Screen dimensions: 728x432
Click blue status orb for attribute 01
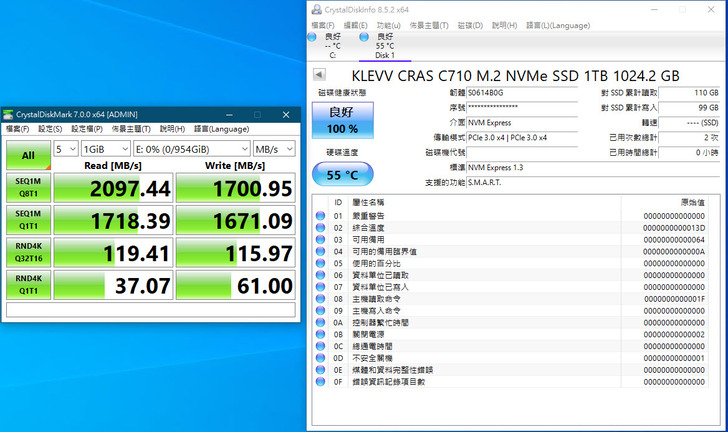321,216
